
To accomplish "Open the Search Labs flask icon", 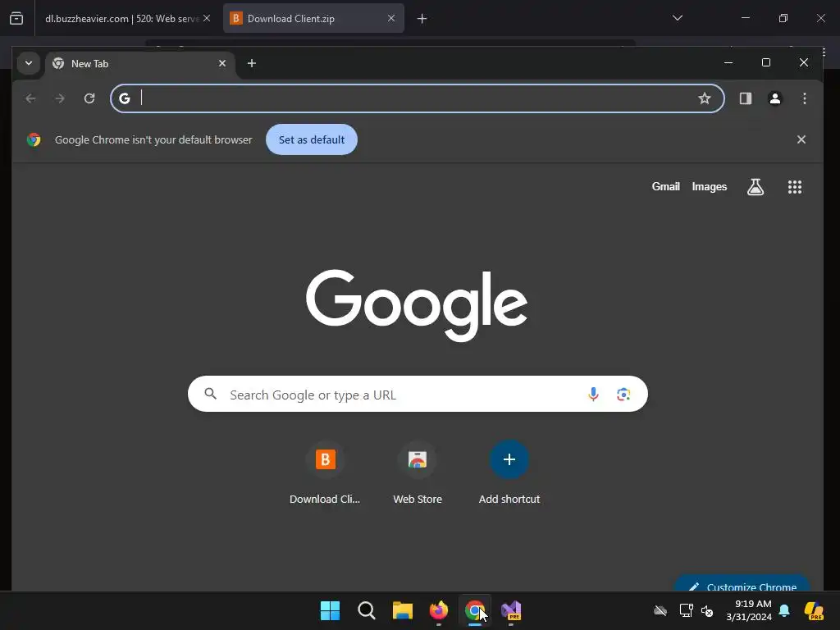I will coord(756,187).
